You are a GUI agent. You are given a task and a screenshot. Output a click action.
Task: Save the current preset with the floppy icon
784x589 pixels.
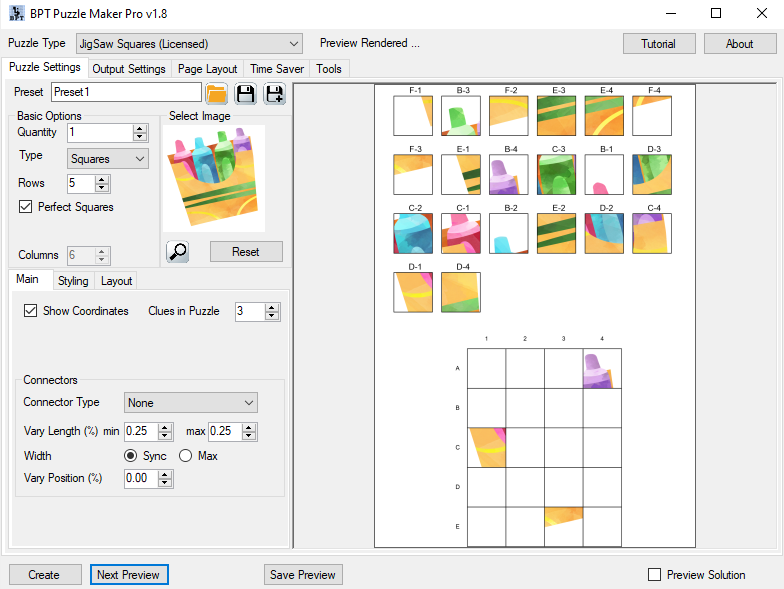point(245,93)
